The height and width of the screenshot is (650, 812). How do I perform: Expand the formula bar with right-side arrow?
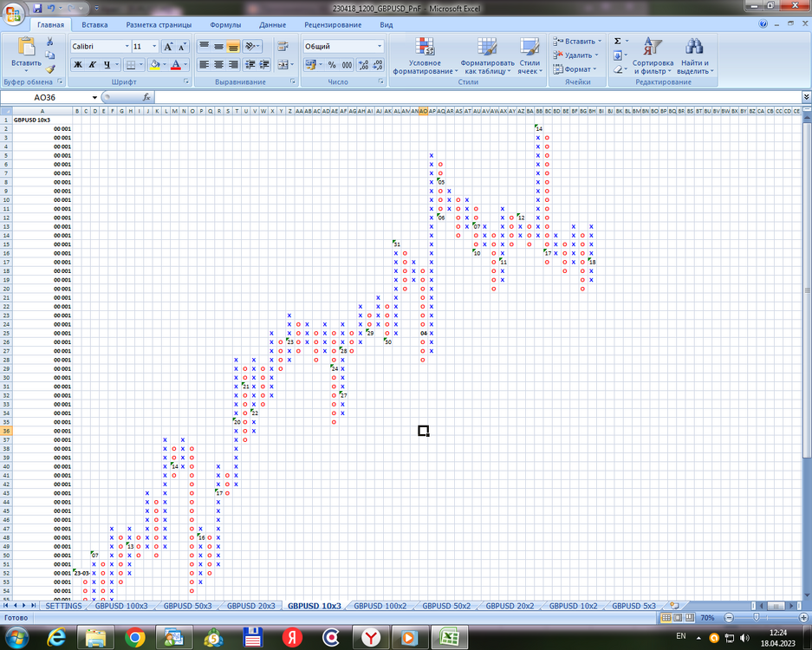coord(806,97)
